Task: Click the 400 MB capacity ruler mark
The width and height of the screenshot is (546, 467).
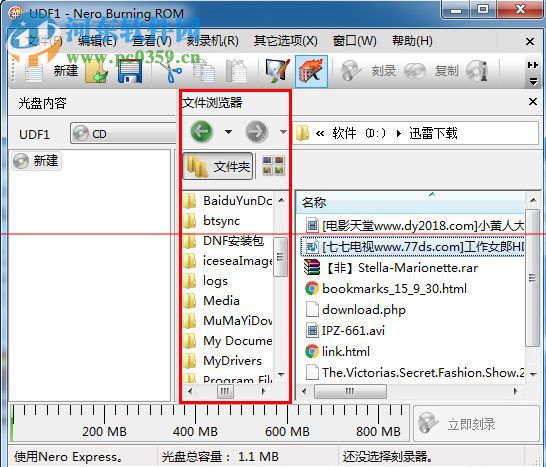Action: click(x=195, y=431)
